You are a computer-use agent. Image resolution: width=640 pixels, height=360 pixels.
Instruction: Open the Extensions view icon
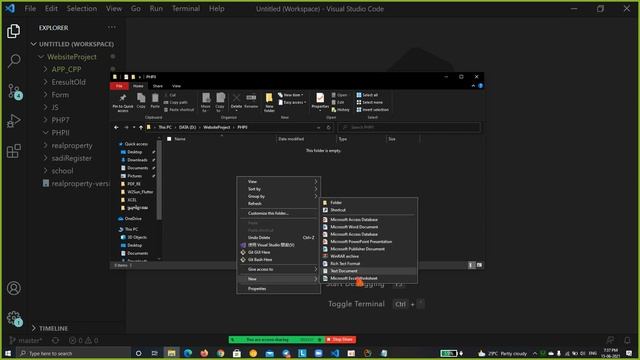tap(14, 151)
